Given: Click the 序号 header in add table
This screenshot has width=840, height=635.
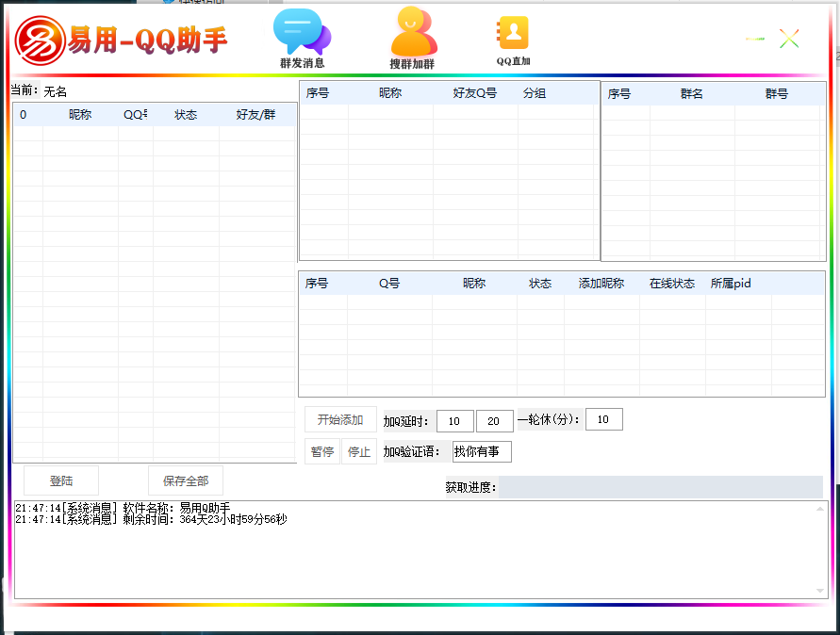Looking at the screenshot, I should pos(317,284).
